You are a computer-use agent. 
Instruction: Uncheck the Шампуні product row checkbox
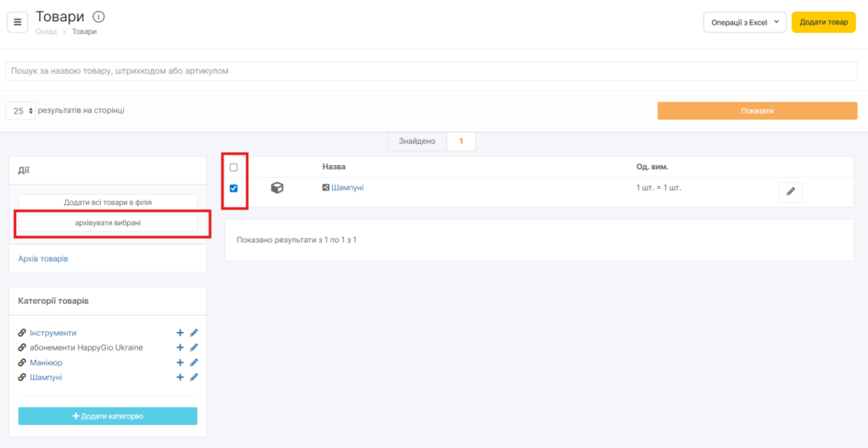234,188
